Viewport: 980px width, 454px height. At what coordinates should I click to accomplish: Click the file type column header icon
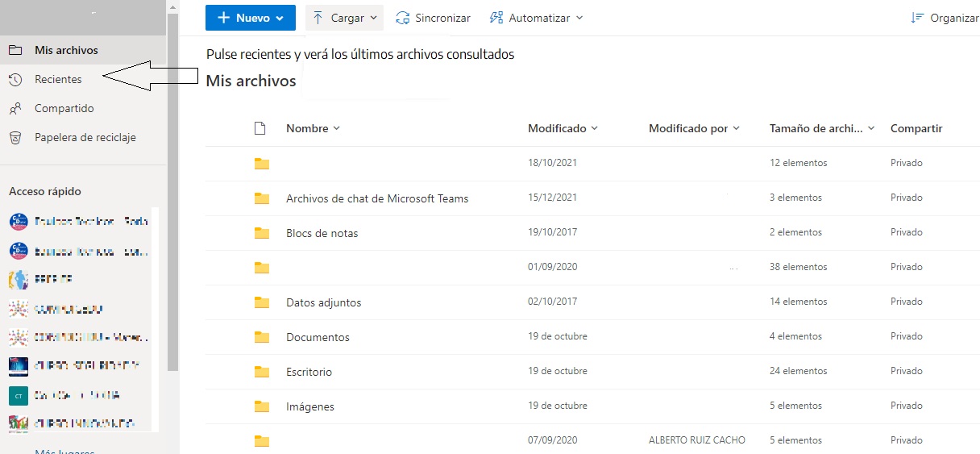[260, 128]
